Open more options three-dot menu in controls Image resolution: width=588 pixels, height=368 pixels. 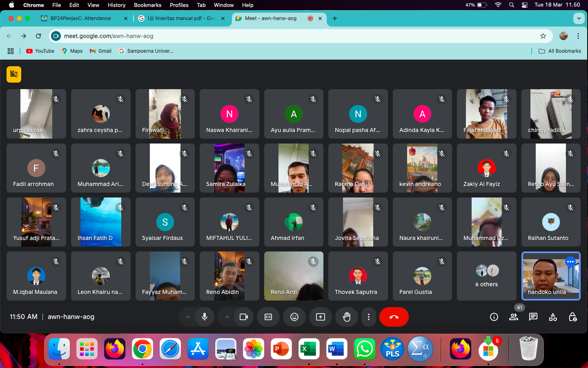pos(369,317)
